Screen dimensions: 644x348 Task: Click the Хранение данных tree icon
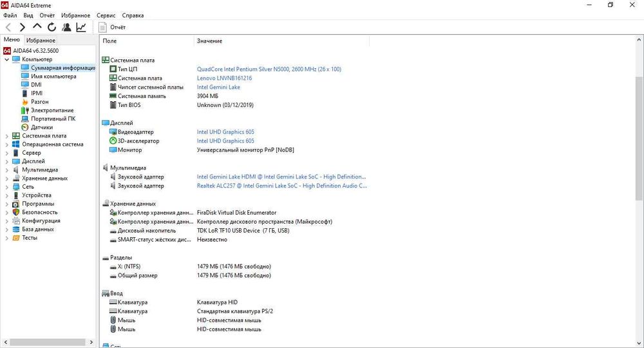coord(16,179)
